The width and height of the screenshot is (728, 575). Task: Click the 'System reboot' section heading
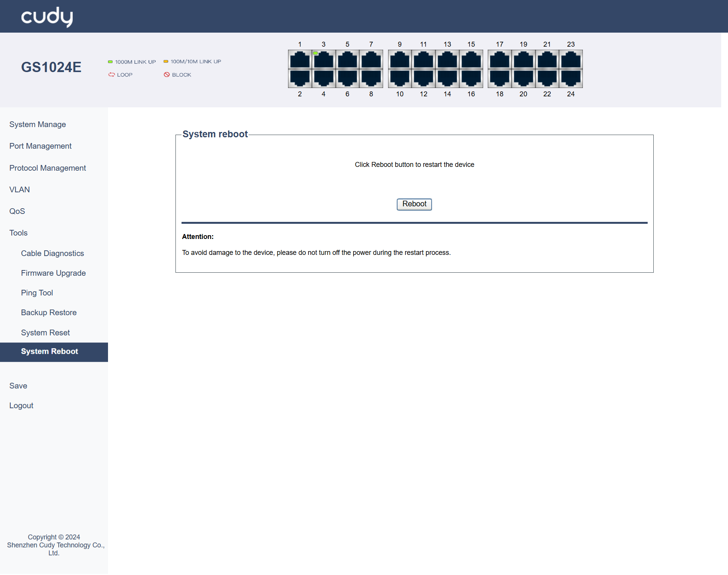pyautogui.click(x=215, y=134)
